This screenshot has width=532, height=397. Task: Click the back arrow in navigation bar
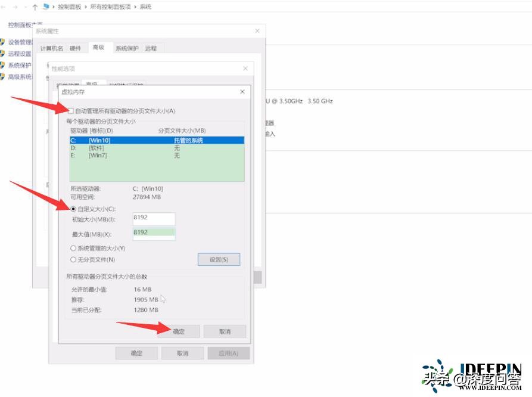[x=5, y=7]
